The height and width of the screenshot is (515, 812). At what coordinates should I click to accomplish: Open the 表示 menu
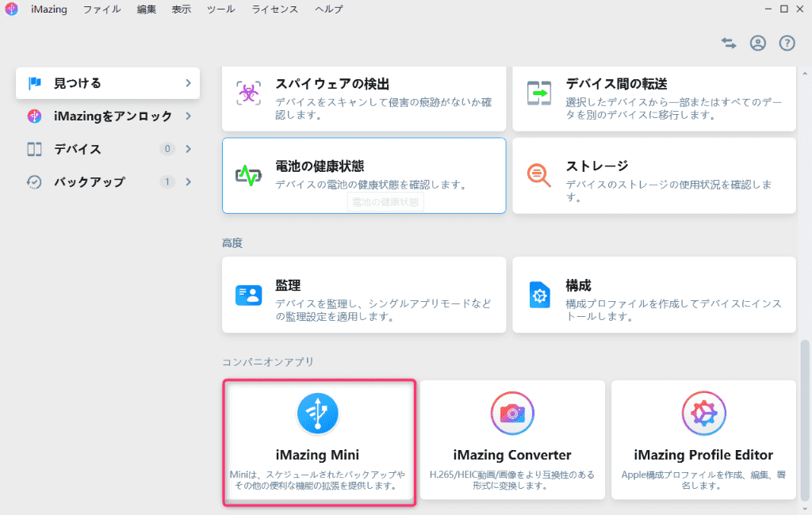coord(182,10)
